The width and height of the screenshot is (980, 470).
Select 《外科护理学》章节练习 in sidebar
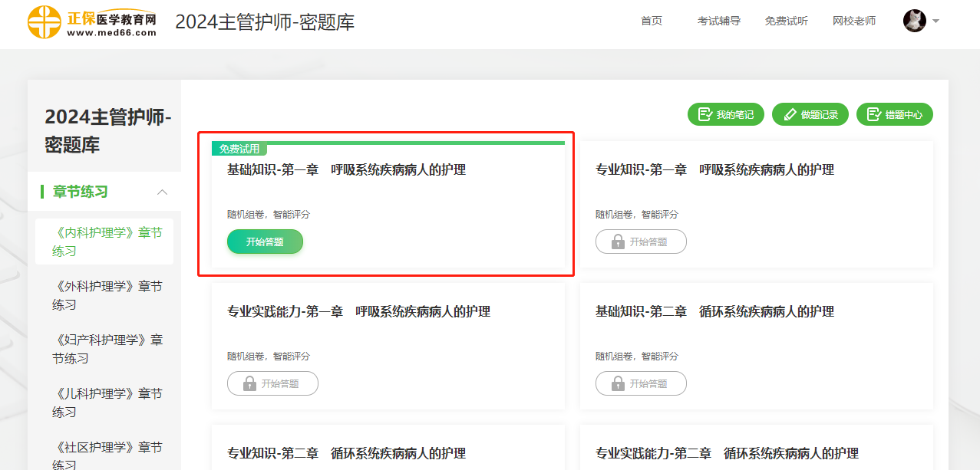click(107, 295)
